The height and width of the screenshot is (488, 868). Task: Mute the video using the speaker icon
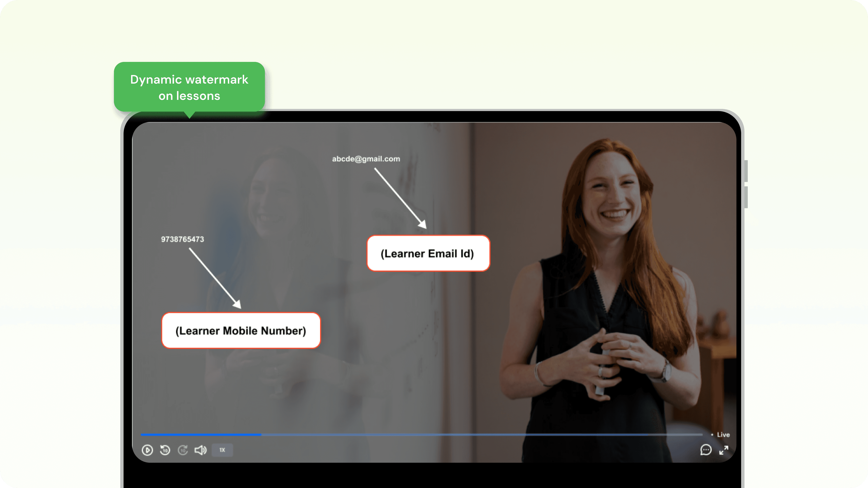[x=200, y=450]
